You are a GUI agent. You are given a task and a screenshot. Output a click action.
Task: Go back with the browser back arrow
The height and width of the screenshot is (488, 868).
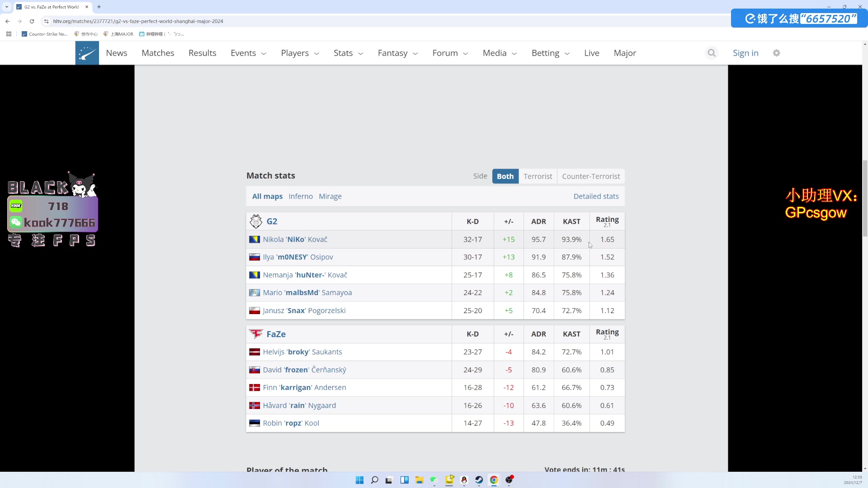[8, 21]
